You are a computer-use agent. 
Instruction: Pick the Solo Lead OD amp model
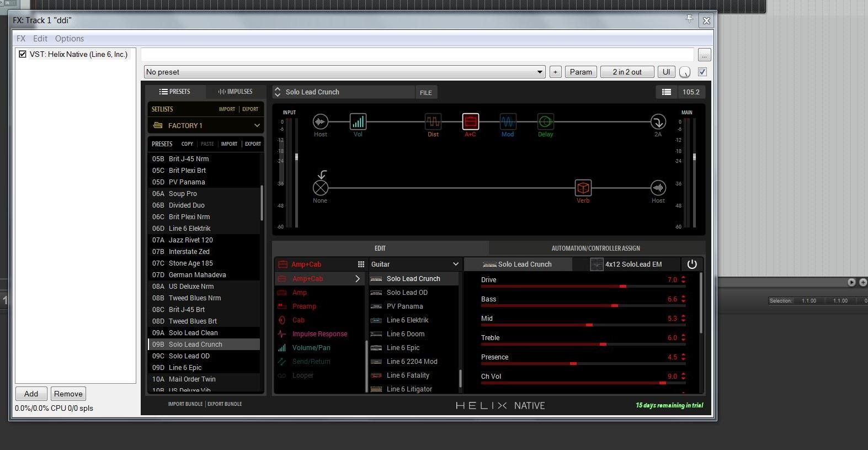coord(414,293)
